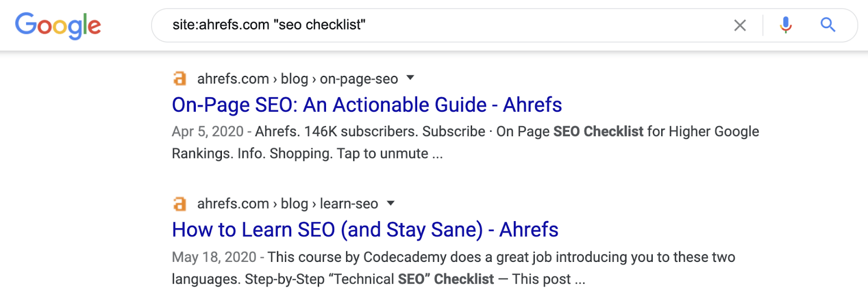Image resolution: width=868 pixels, height=303 pixels.
Task: Click the ahrefs.com › blog › learn-seo breadcrumb
Action: coord(288,204)
